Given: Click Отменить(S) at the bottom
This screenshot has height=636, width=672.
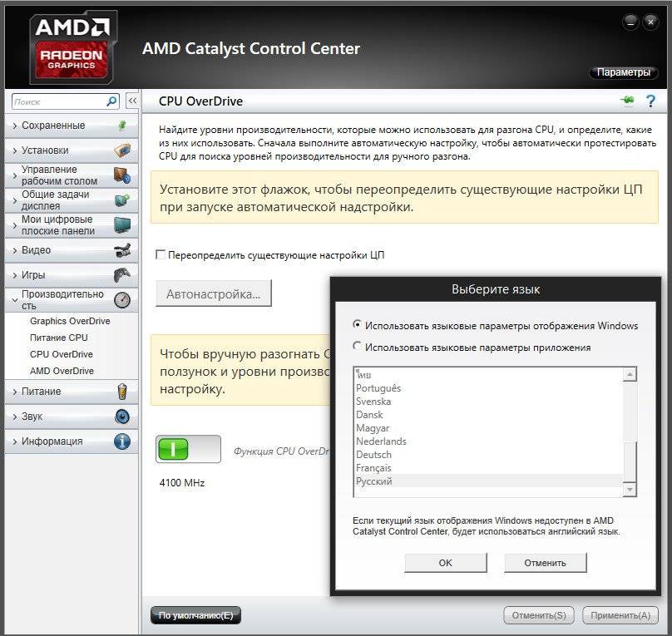Looking at the screenshot, I should pos(539,615).
